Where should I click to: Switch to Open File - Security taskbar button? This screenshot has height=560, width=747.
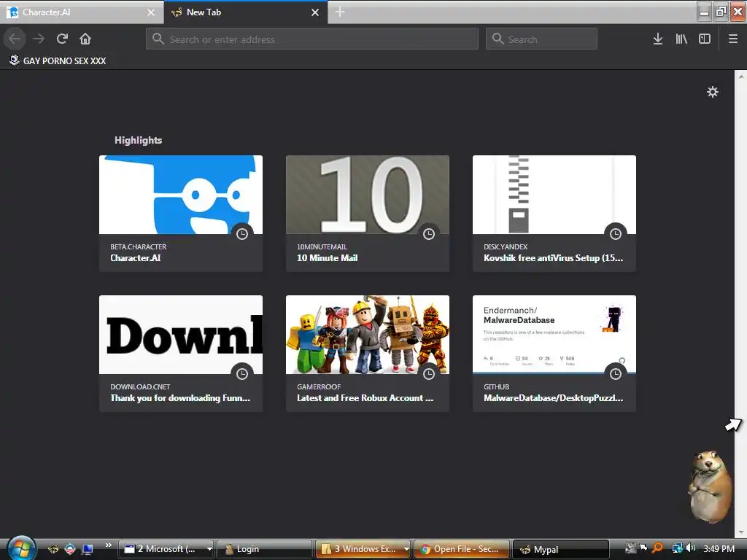click(x=462, y=549)
